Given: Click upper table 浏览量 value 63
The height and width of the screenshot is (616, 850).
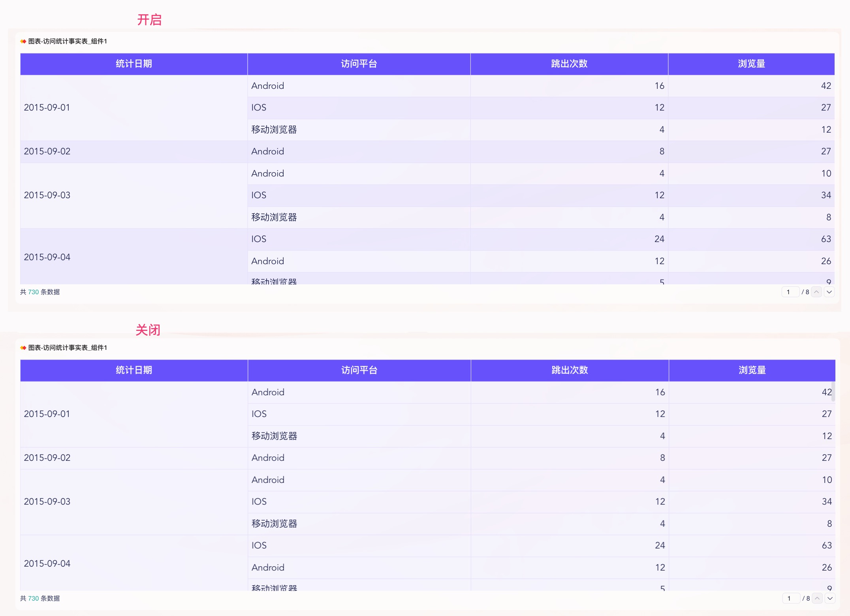Looking at the screenshot, I should (x=826, y=239).
